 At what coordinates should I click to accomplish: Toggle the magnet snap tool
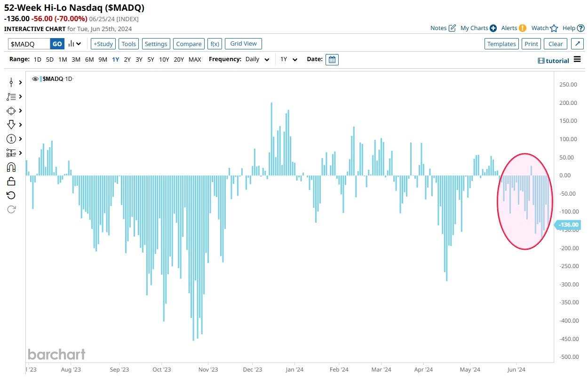coord(11,167)
